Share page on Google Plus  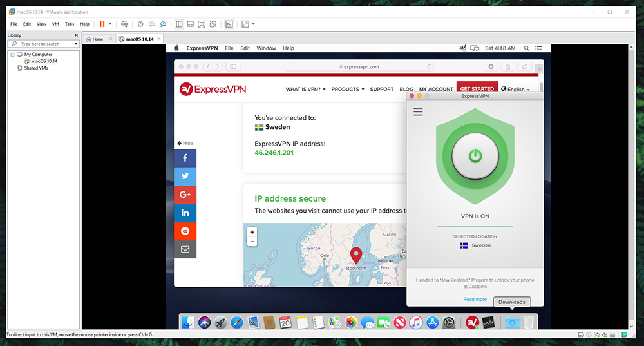tap(185, 195)
